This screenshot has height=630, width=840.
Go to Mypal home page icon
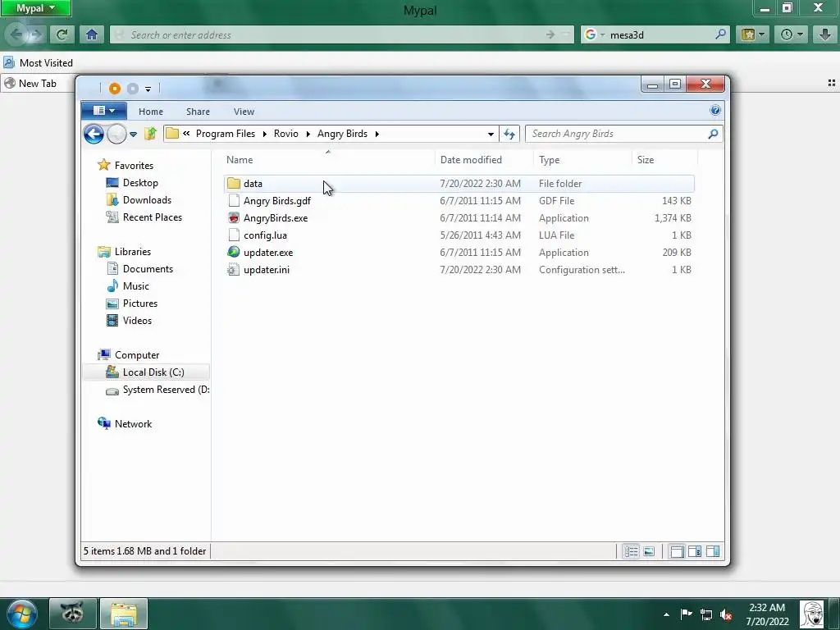pos(92,34)
